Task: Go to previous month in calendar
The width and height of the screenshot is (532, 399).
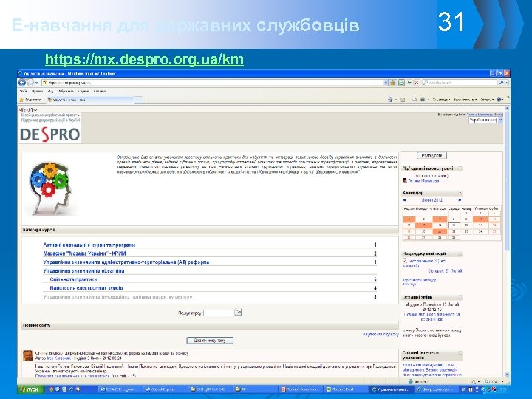Action: [x=404, y=200]
